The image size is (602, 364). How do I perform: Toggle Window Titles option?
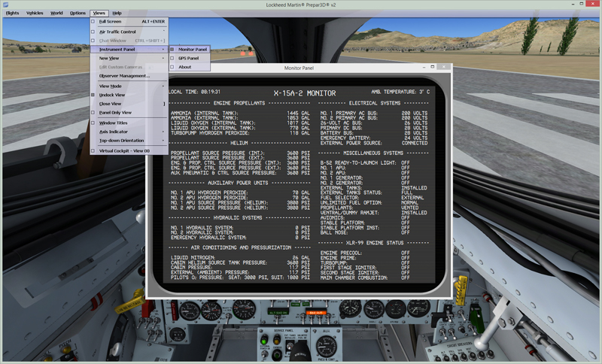pos(129,123)
